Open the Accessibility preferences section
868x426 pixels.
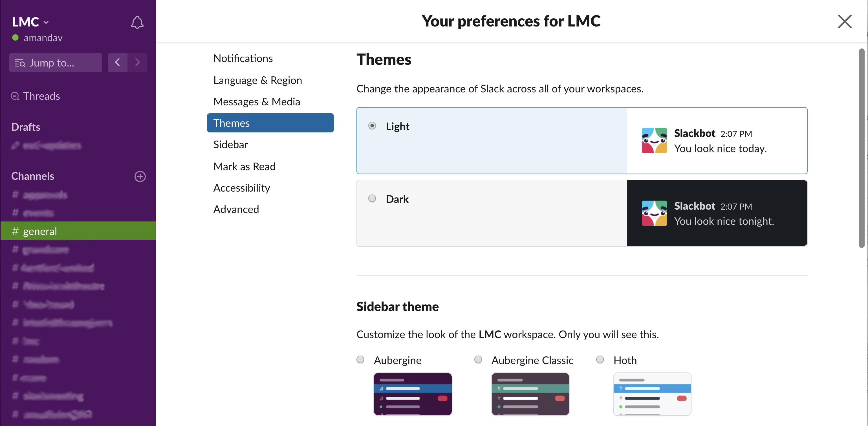(241, 188)
